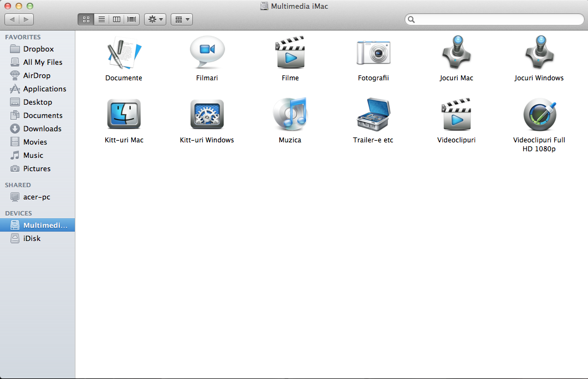Open the Filme clapperboard icon

pos(290,53)
